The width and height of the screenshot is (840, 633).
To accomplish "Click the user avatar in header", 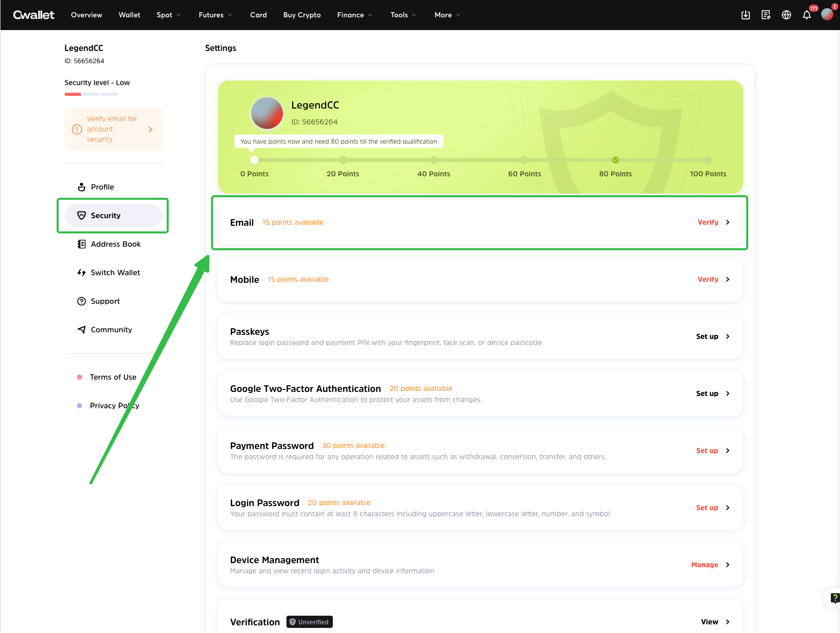I will (x=827, y=15).
